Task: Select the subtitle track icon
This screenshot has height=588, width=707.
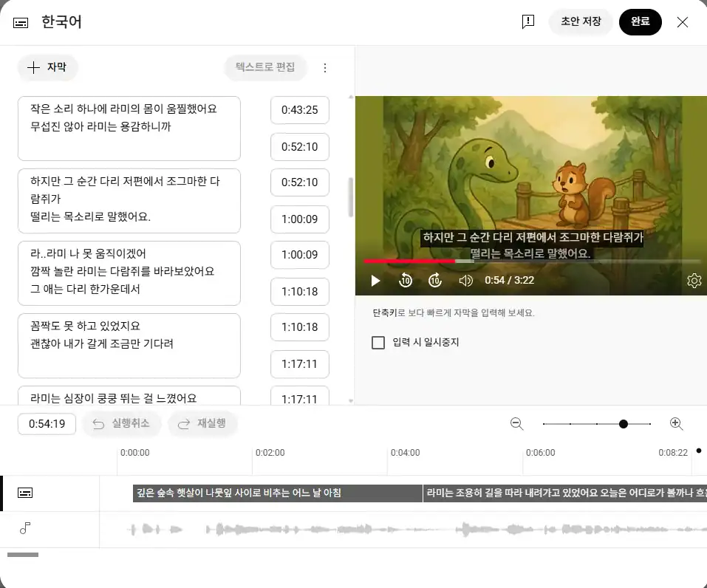Action: (25, 493)
